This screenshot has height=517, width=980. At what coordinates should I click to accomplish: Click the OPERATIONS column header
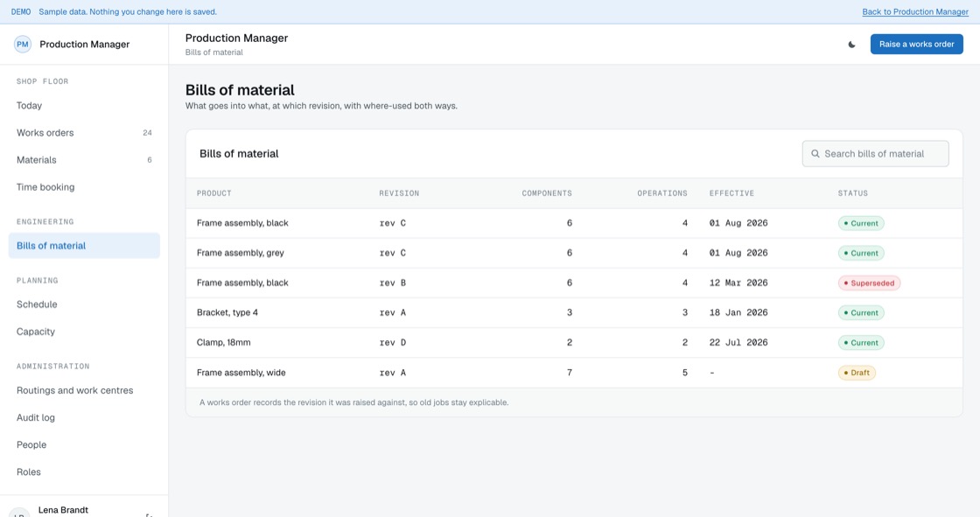click(x=661, y=193)
